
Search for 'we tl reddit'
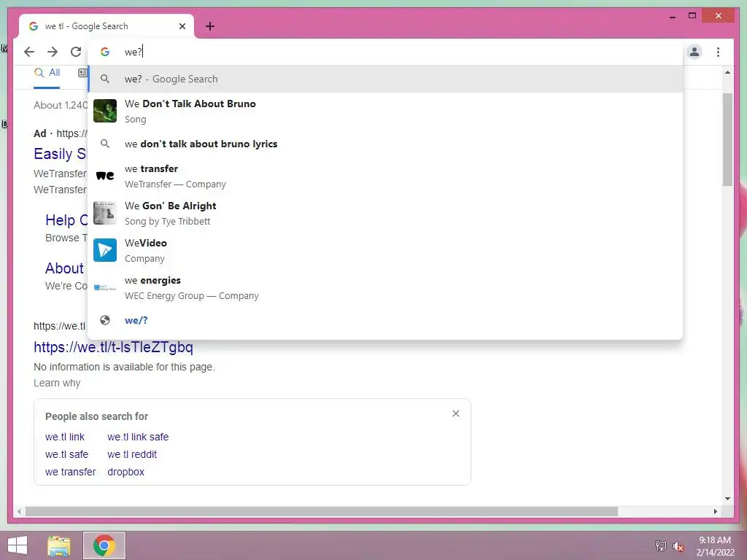tap(132, 454)
